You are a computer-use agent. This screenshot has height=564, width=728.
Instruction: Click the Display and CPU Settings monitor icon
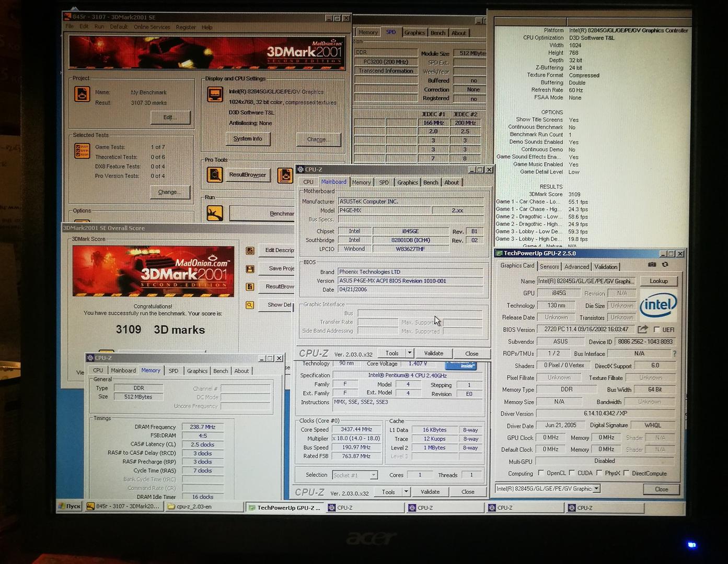[215, 95]
